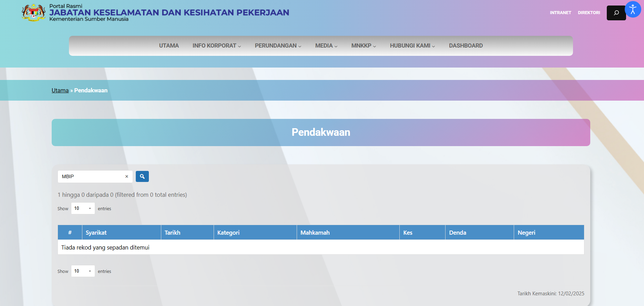Click the Utama breadcrumb link

60,90
